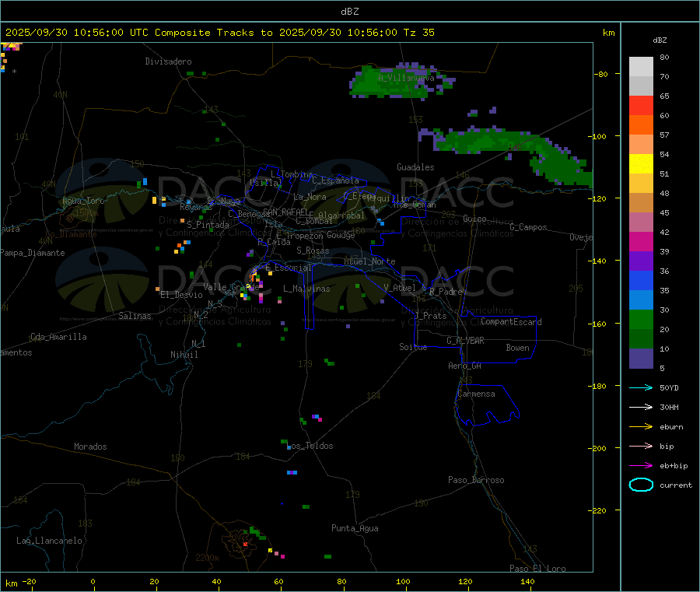Click the Cda_Amarilla label
This screenshot has height=592, width=700.
[x=58, y=337]
